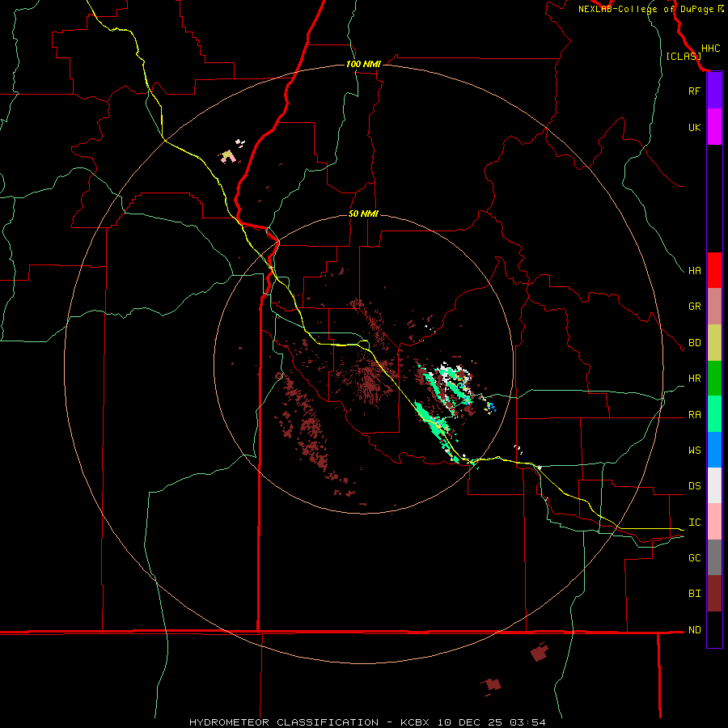Click the BD legend label
728x728 pixels.
694,343
